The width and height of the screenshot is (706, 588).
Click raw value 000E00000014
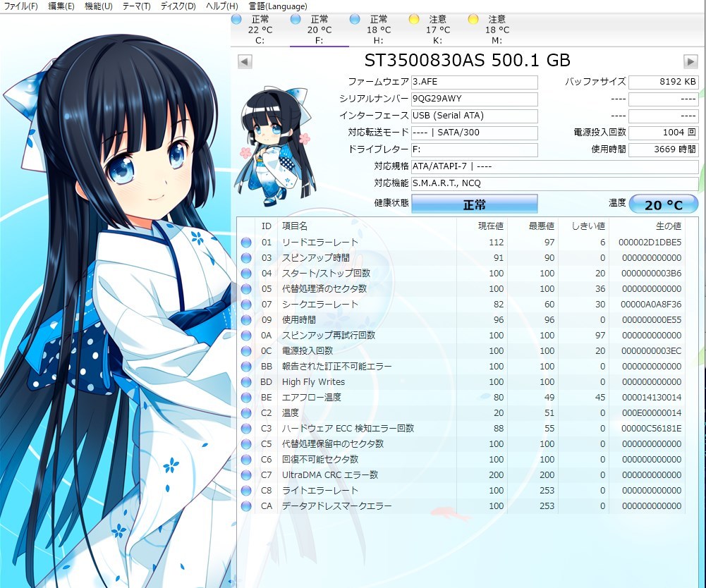point(652,413)
